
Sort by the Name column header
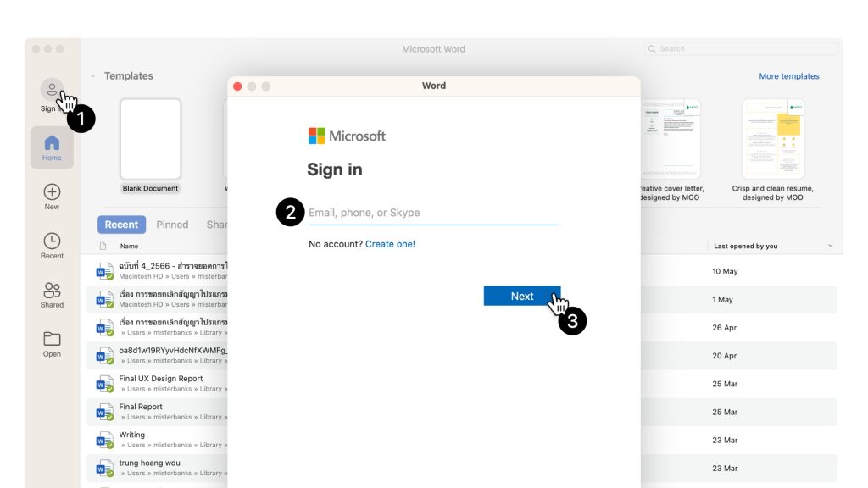pos(130,247)
